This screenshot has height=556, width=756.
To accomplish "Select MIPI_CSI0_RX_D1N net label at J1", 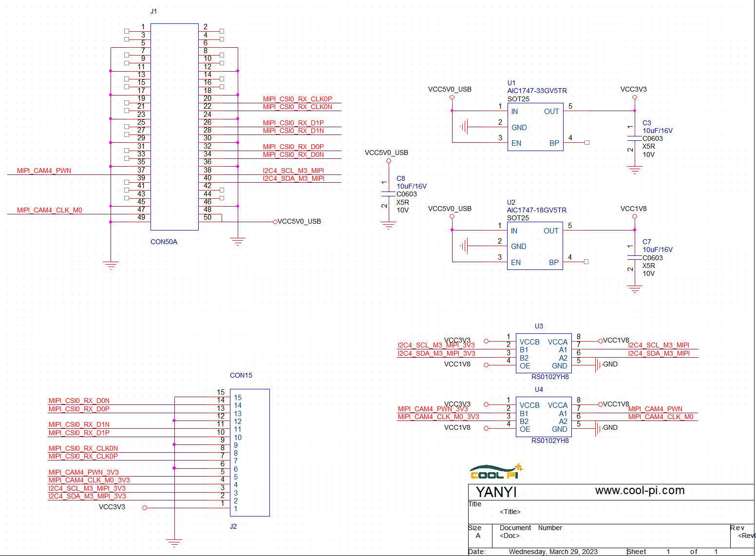I will coord(293,131).
